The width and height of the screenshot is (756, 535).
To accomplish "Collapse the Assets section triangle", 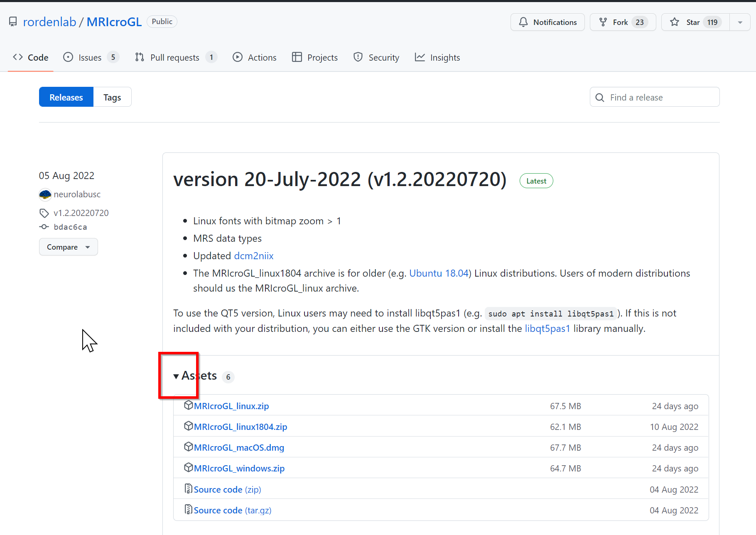I will (176, 376).
